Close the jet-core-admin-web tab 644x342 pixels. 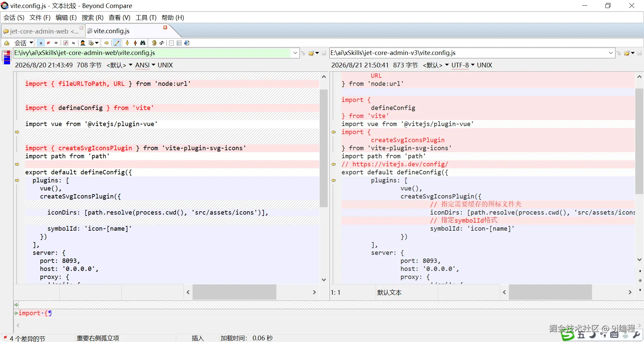(x=81, y=27)
